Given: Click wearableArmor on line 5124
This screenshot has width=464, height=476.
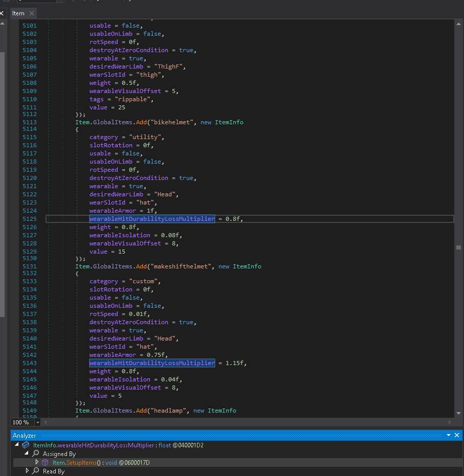Looking at the screenshot, I should [113, 211].
